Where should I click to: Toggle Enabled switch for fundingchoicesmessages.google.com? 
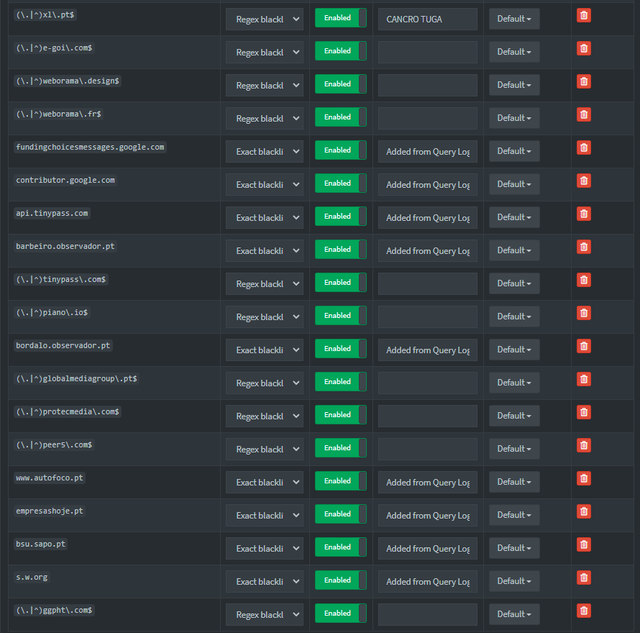[x=341, y=150]
